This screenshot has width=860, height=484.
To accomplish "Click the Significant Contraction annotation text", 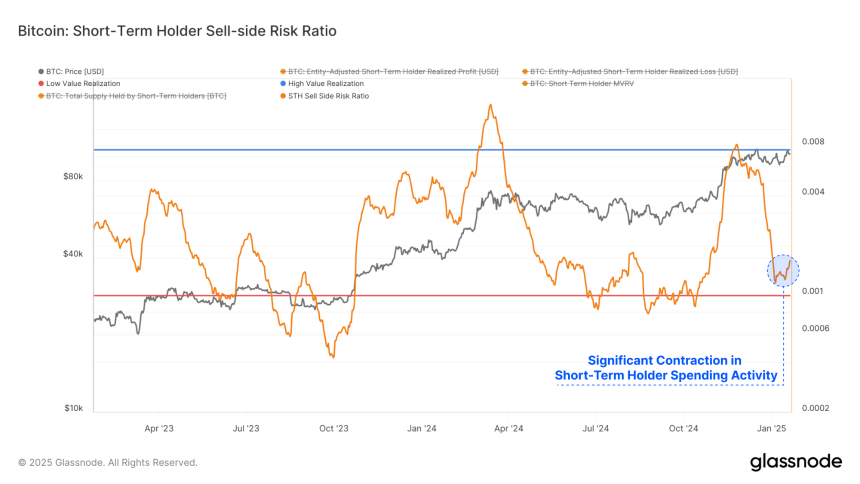I will coord(666,368).
